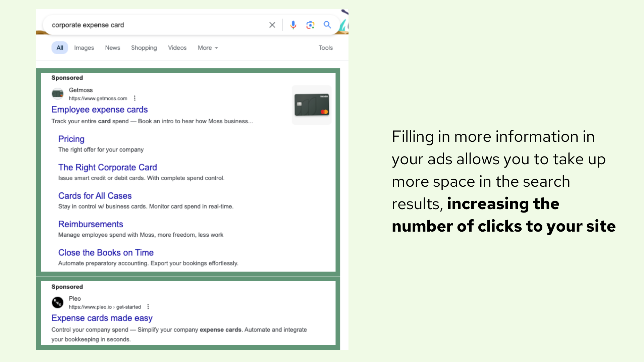Open the Employee expense cards ad headline
Viewport: 644px width, 362px height.
tap(100, 110)
